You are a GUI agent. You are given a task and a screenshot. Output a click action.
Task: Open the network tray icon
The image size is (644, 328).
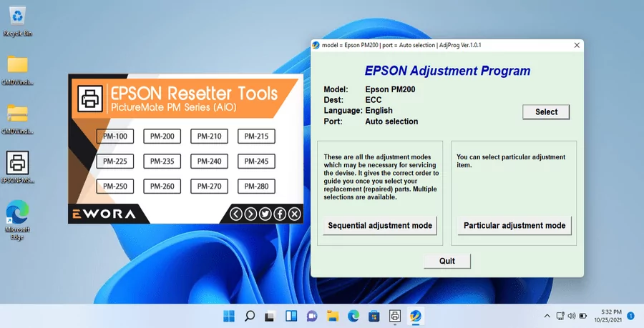[560, 316]
